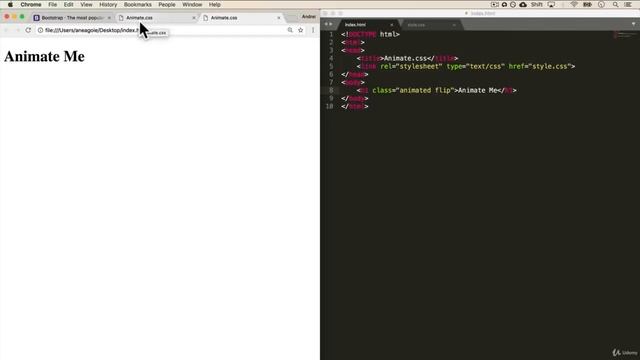The width and height of the screenshot is (640, 360).
Task: Click the Andrei profile button in Chrome
Action: pyautogui.click(x=309, y=17)
